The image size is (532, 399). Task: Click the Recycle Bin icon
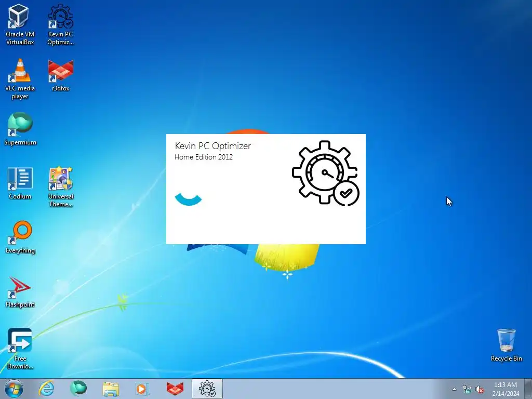tap(506, 345)
